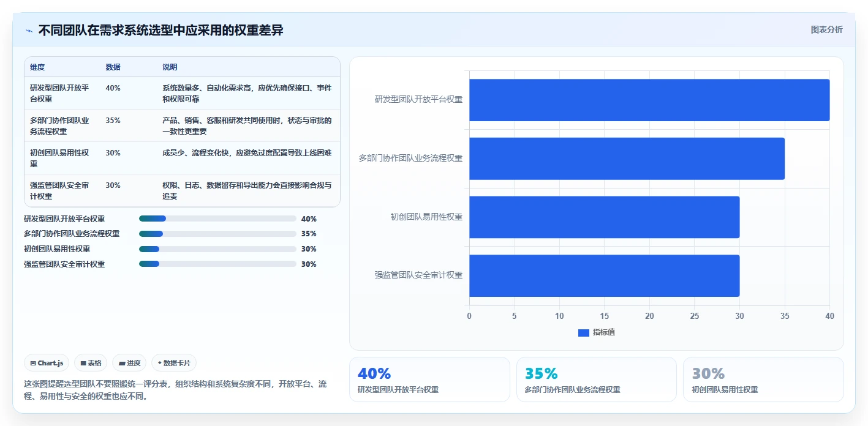Viewport: 868px width, 426px height.
Task: Click the 40% data card
Action: pyautogui.click(x=429, y=379)
